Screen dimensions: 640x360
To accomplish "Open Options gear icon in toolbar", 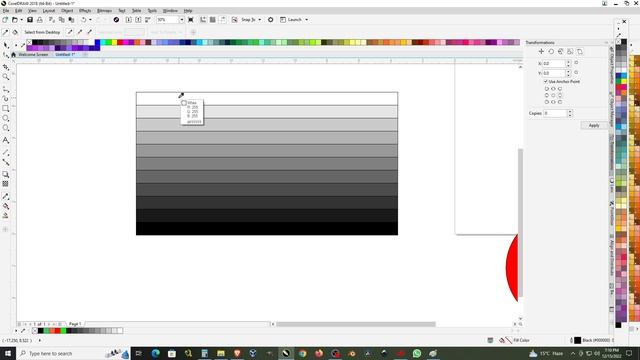I will point(270,20).
